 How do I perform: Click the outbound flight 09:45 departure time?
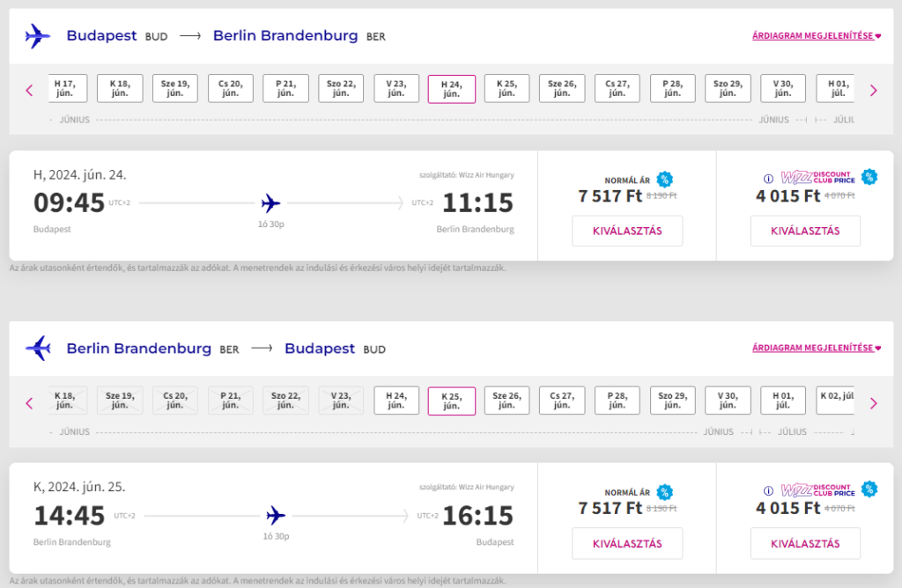69,203
